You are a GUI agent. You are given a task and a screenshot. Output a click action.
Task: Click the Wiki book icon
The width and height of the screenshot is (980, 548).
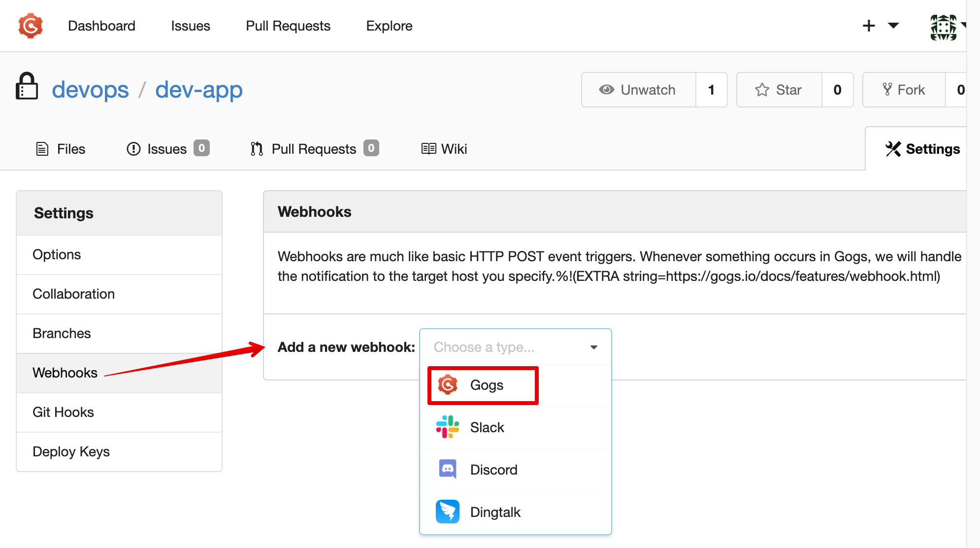point(429,149)
